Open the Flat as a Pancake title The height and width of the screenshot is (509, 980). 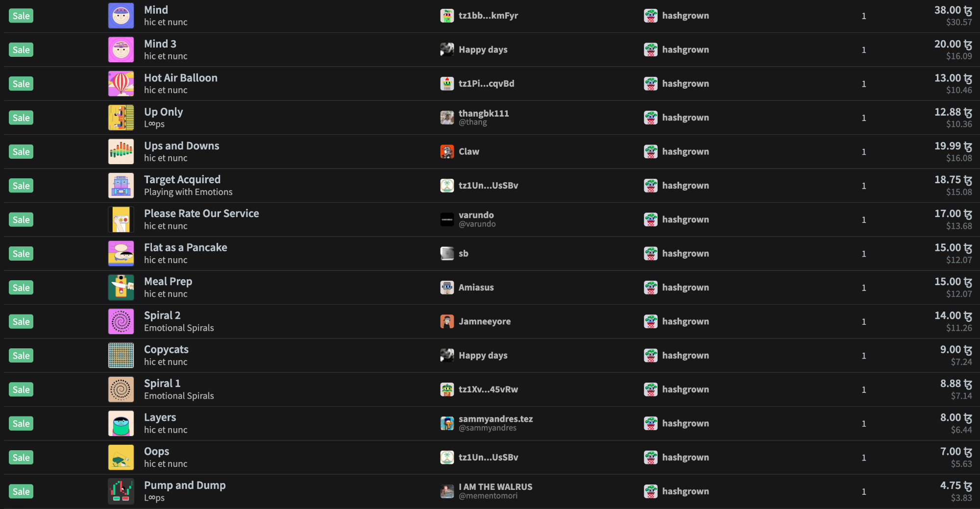click(x=185, y=247)
